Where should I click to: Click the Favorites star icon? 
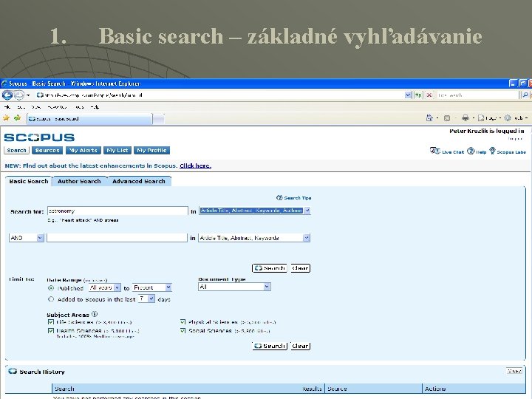click(x=7, y=117)
